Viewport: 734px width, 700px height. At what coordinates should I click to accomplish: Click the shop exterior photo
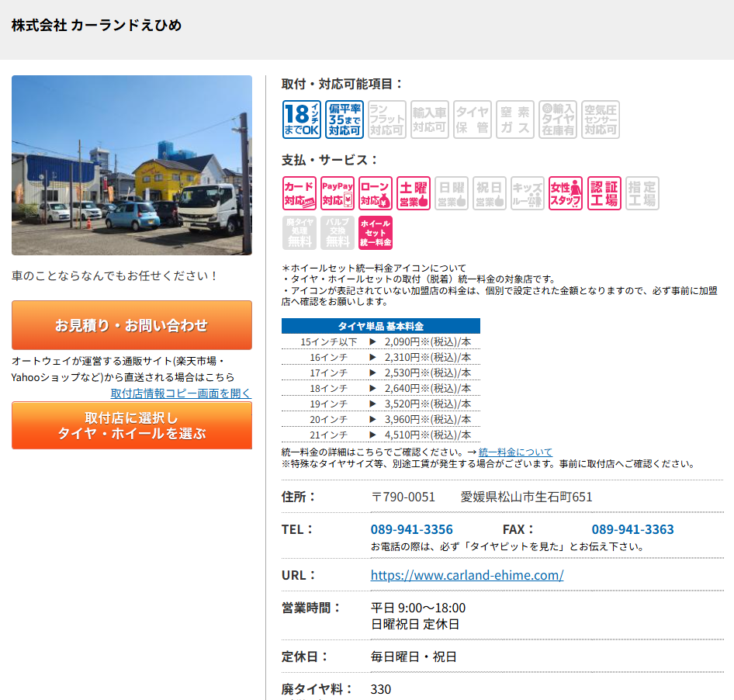pyautogui.click(x=132, y=165)
